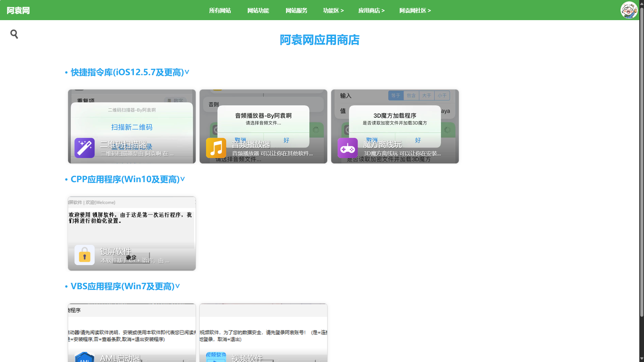The image size is (644, 362).
Task: Open the 所有网站 menu item
Action: pos(220,10)
